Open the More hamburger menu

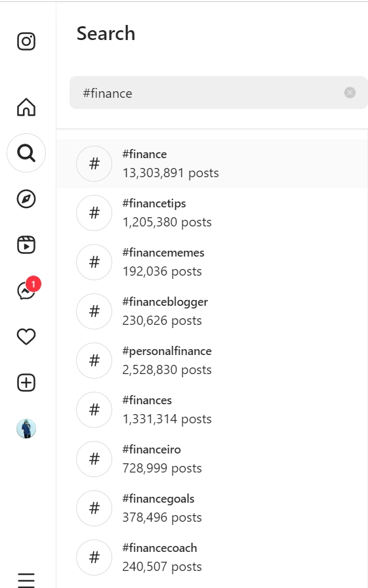[x=26, y=580]
